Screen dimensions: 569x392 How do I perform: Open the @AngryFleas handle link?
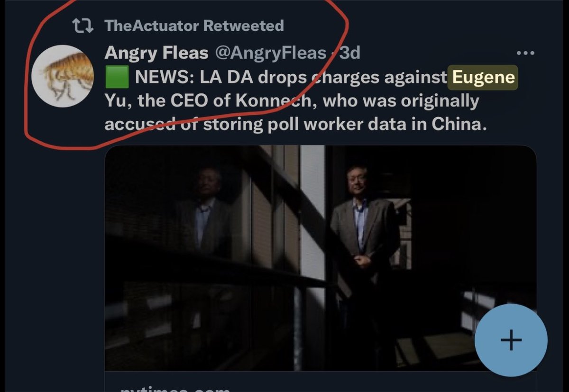coord(271,53)
